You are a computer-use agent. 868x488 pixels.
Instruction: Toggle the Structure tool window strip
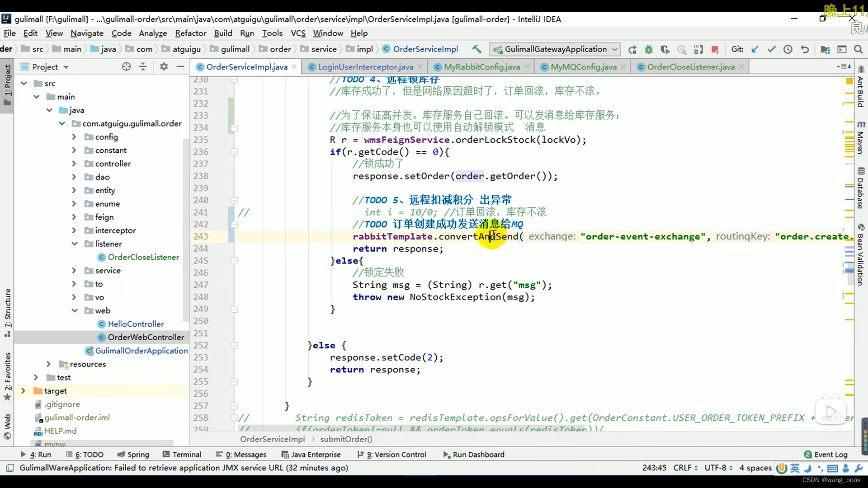click(x=8, y=313)
